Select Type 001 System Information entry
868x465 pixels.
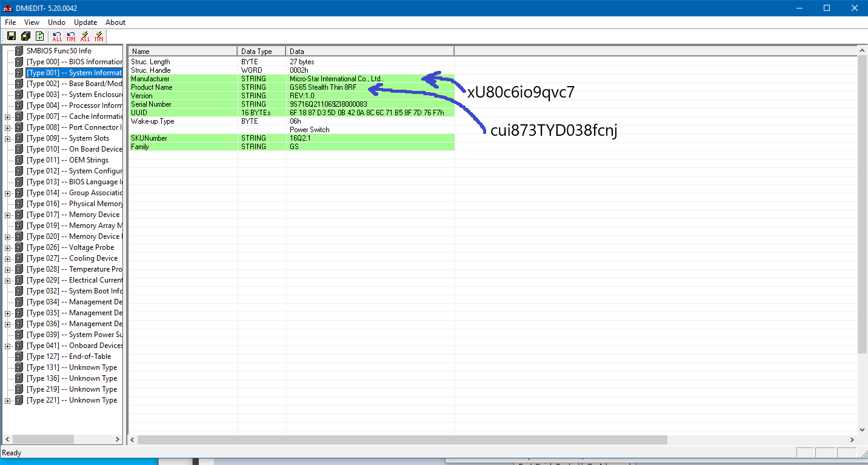[74, 73]
